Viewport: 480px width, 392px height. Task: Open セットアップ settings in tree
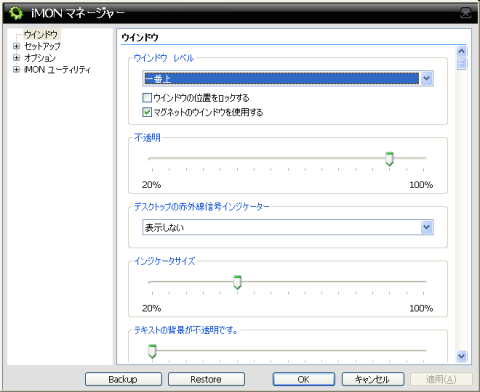point(43,46)
